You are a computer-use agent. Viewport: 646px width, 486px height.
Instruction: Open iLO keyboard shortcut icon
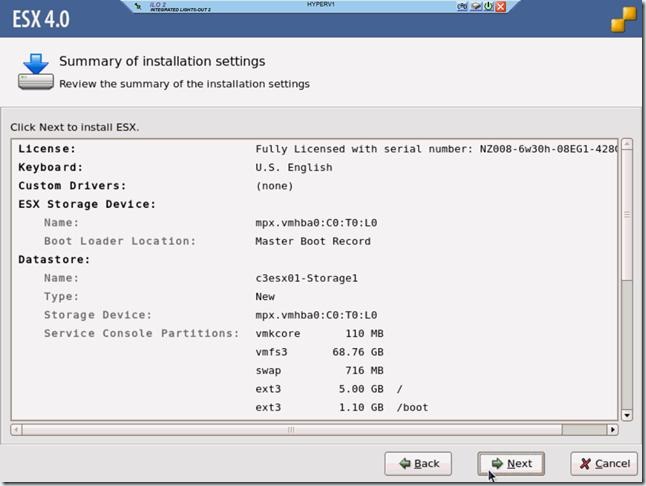coord(462,6)
